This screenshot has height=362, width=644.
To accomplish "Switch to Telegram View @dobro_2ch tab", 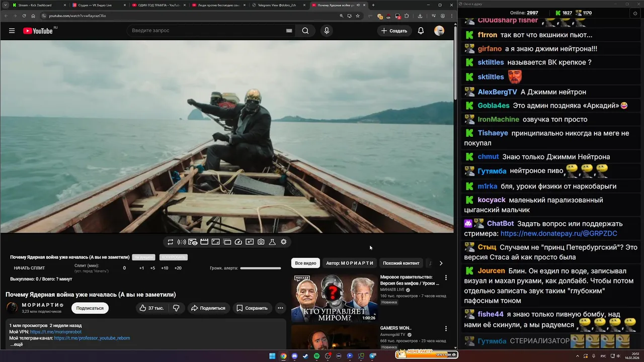I will 278,5.
